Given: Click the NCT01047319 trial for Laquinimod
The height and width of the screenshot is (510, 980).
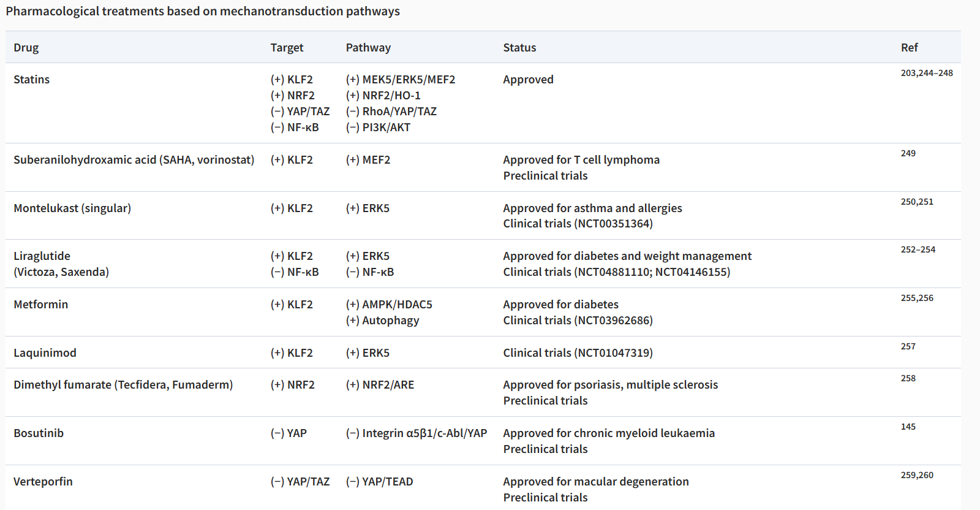Looking at the screenshot, I should (x=612, y=353).
